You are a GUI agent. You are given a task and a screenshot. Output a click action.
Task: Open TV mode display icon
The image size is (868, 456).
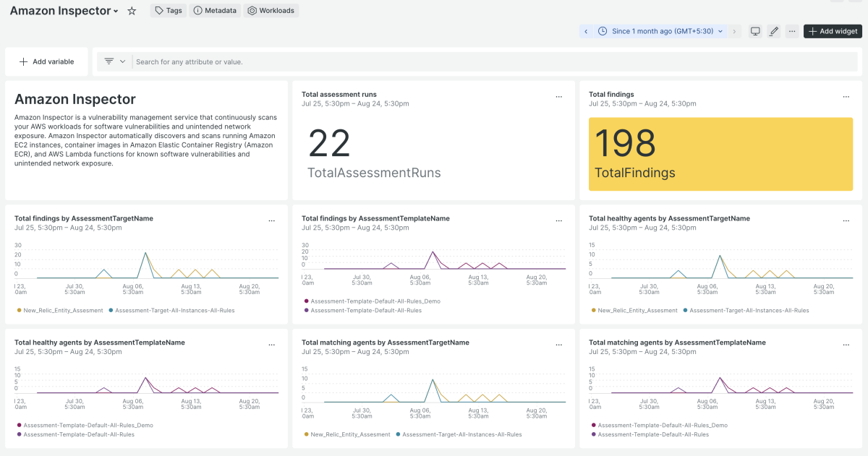[x=755, y=31]
